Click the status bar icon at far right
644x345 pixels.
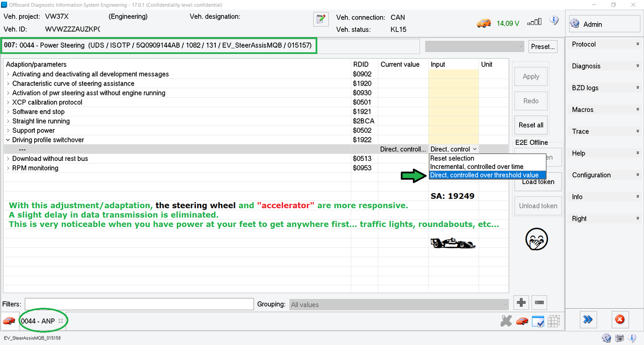tap(632, 338)
